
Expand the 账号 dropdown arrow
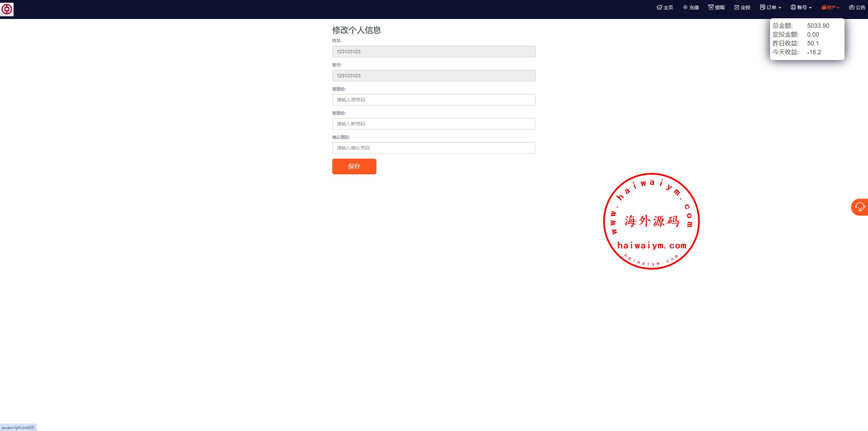pos(810,8)
